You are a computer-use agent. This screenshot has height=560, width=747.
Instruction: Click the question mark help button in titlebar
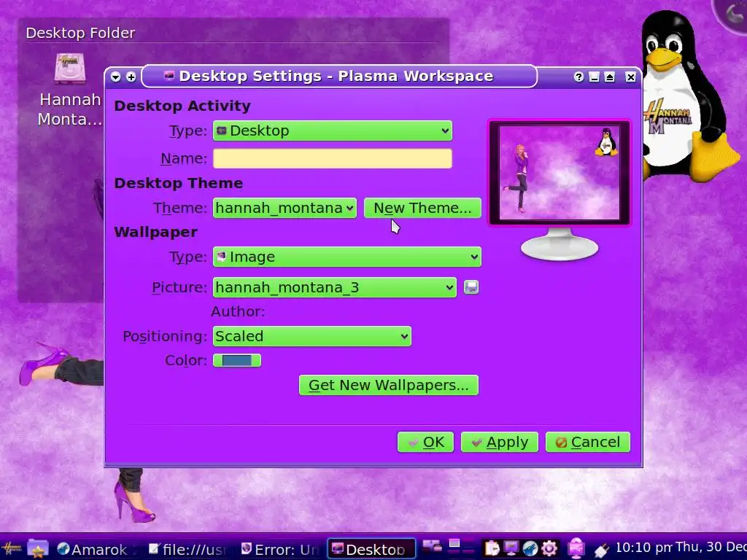tap(578, 77)
